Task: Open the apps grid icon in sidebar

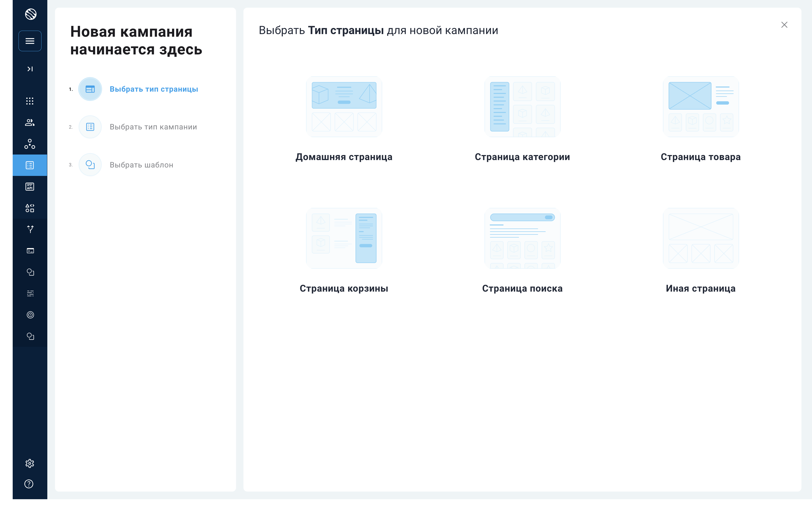Action: [x=30, y=101]
